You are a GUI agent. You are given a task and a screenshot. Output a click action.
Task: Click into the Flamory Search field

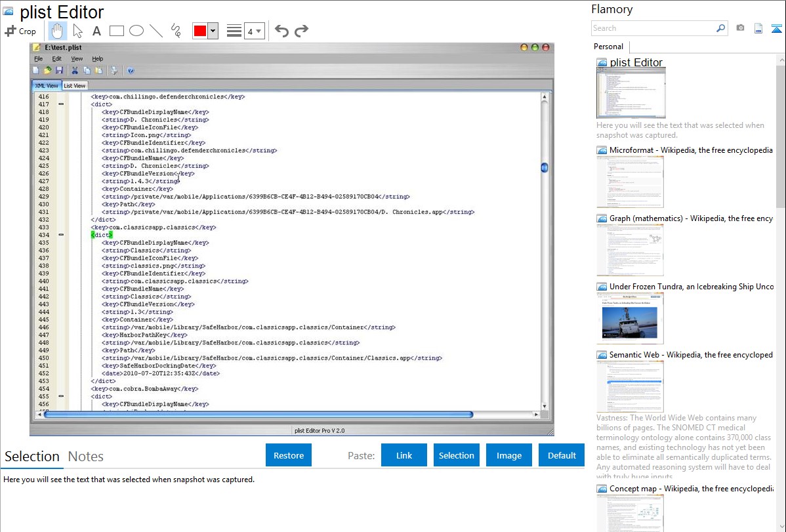pyautogui.click(x=653, y=28)
